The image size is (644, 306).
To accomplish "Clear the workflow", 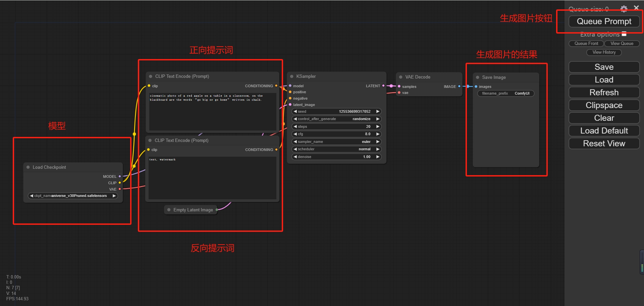I will [604, 118].
